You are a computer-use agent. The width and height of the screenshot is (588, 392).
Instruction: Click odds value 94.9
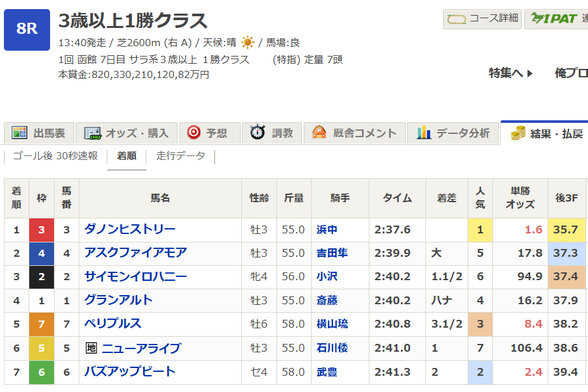click(x=530, y=276)
